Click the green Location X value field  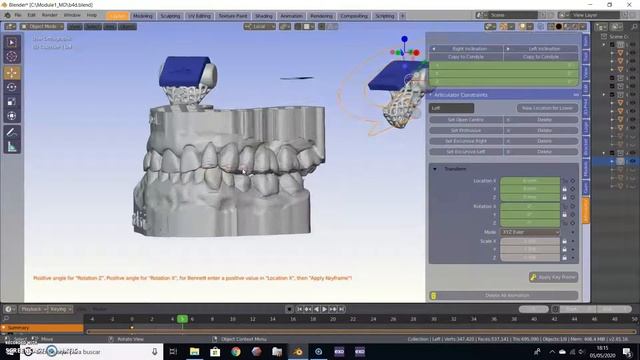click(530, 180)
